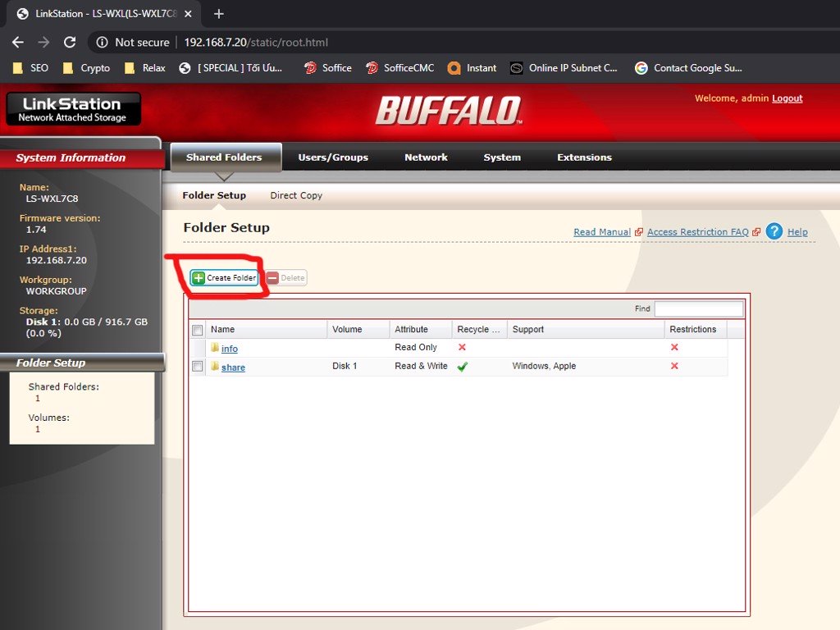Open the Read Manual link
The width and height of the screenshot is (840, 630).
point(601,232)
